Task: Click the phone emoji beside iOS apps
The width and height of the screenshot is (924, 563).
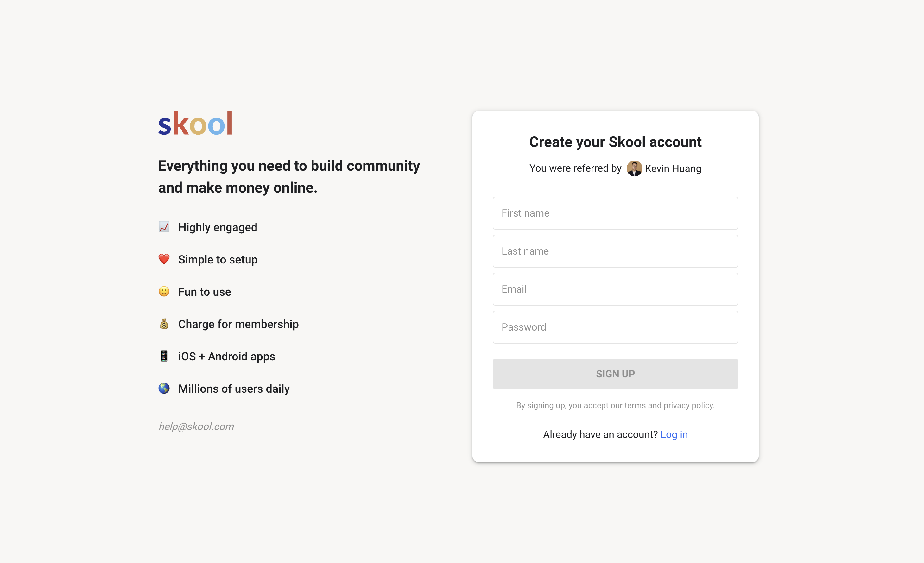Action: (x=164, y=356)
